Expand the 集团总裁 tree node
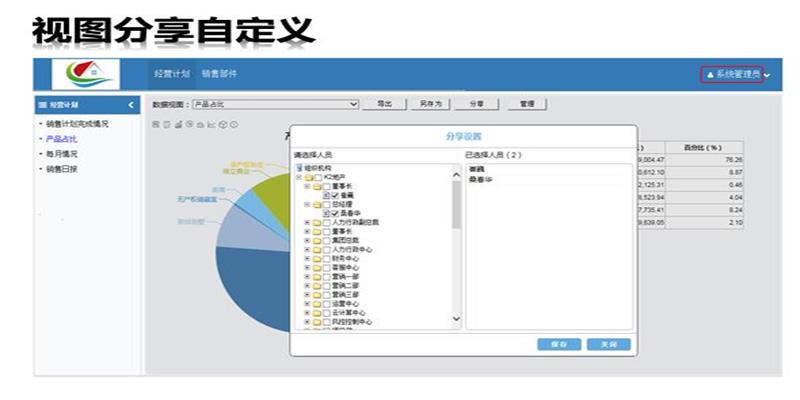The height and width of the screenshot is (400, 800). (307, 240)
